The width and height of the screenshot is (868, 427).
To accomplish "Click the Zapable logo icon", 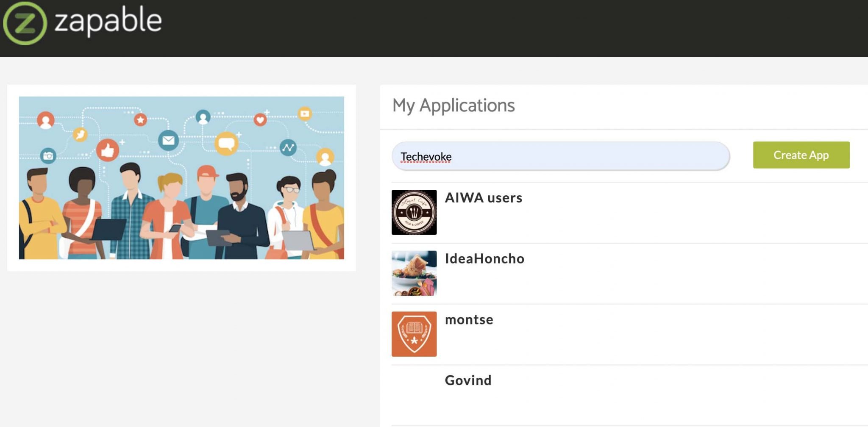I will (x=25, y=23).
